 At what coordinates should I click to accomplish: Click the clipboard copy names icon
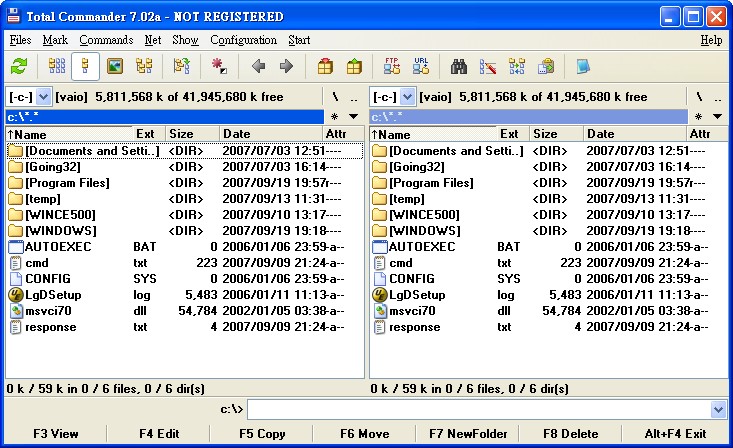546,66
